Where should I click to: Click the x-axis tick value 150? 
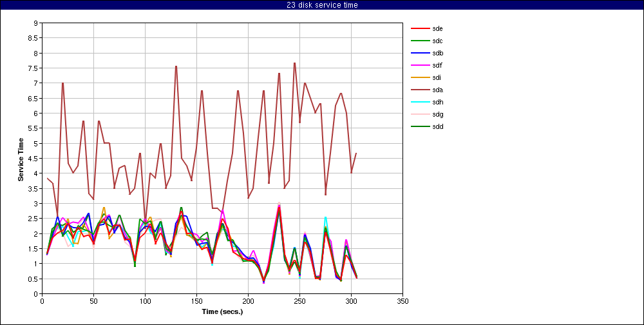click(x=196, y=301)
